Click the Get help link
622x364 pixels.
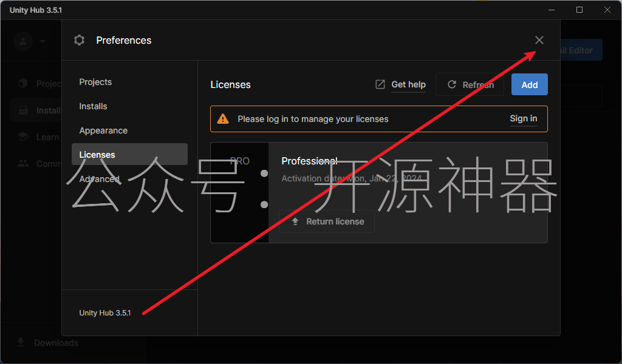click(408, 84)
